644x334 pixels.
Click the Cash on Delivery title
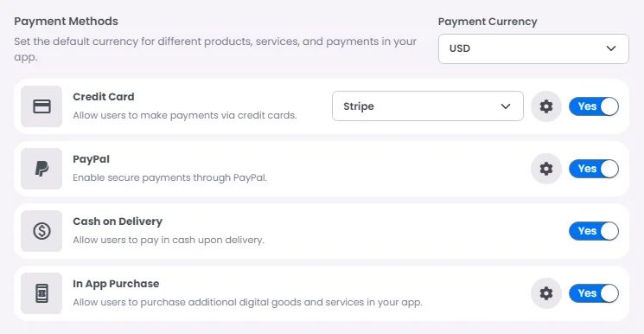point(118,222)
